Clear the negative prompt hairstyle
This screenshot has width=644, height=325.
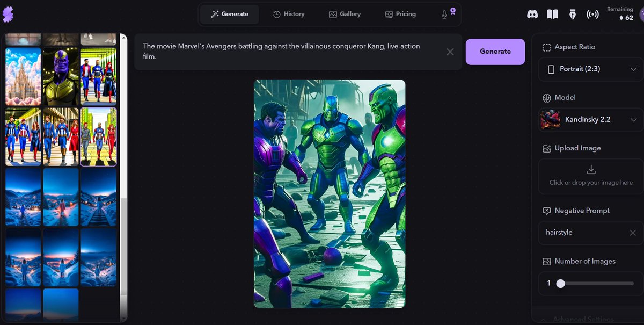coord(633,233)
